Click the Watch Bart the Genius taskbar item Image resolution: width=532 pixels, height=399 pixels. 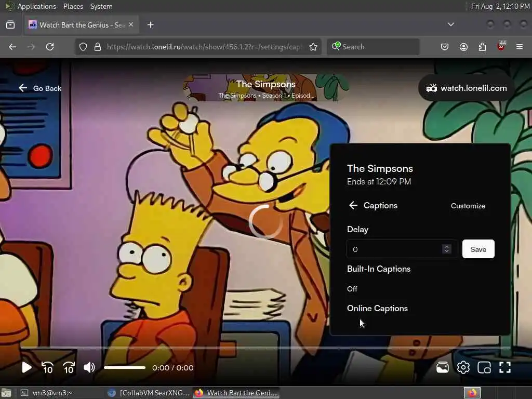point(236,393)
